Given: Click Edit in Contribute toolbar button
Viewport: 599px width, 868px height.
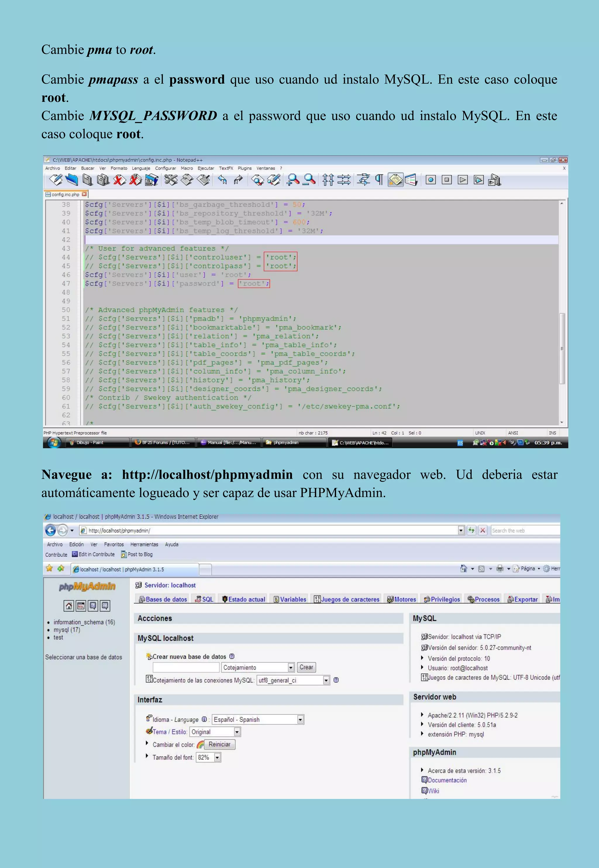Looking at the screenshot, I should (x=94, y=554).
